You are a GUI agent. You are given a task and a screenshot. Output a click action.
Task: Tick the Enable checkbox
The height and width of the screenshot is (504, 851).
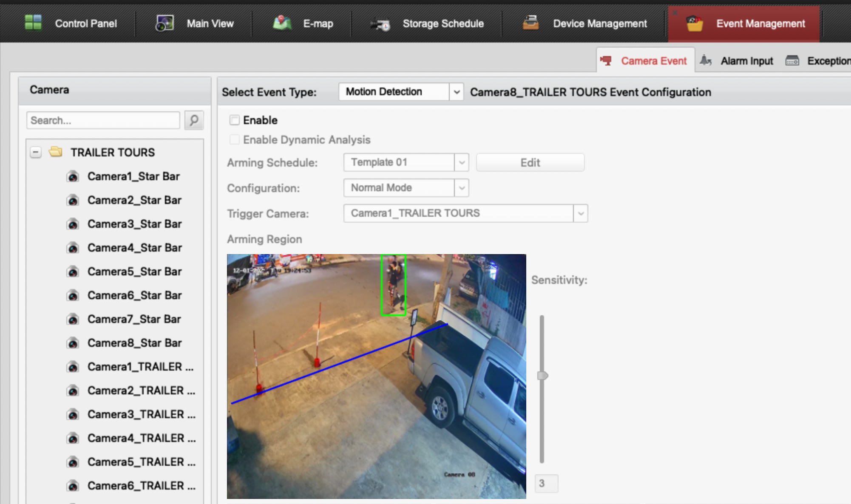[234, 120]
